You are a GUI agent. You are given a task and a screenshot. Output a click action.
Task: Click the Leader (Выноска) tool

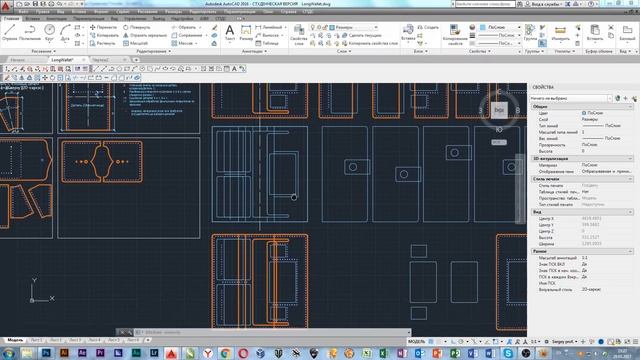point(267,35)
